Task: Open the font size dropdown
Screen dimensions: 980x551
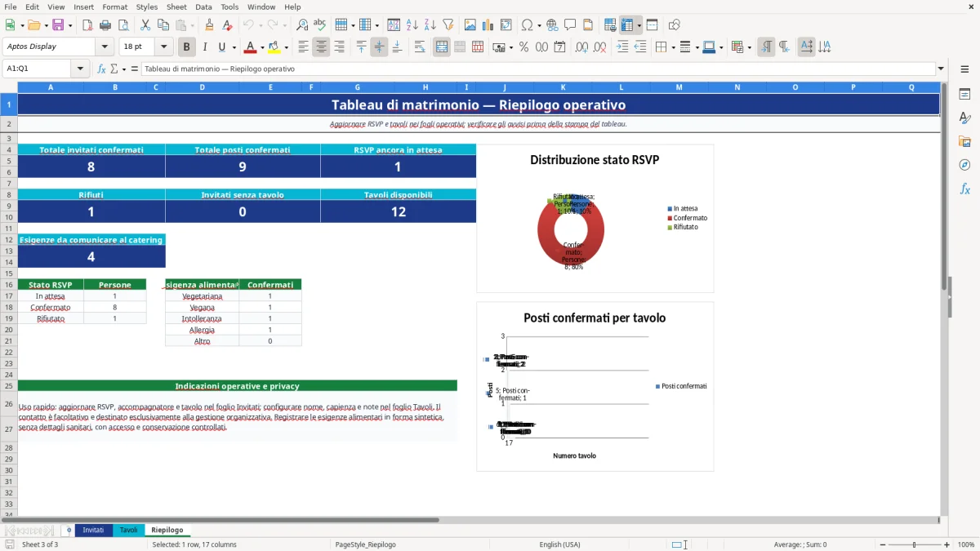Action: (164, 47)
